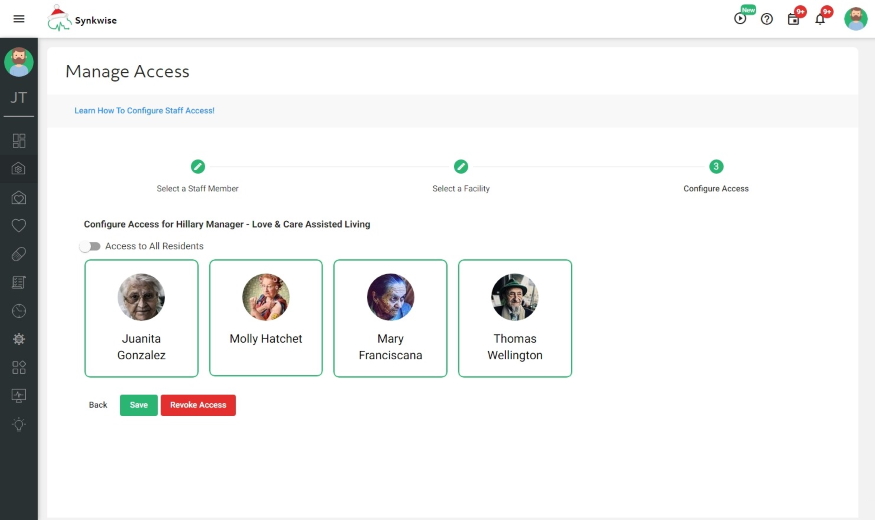
Task: Enable Access to All Residents toggle
Action: 91,246
